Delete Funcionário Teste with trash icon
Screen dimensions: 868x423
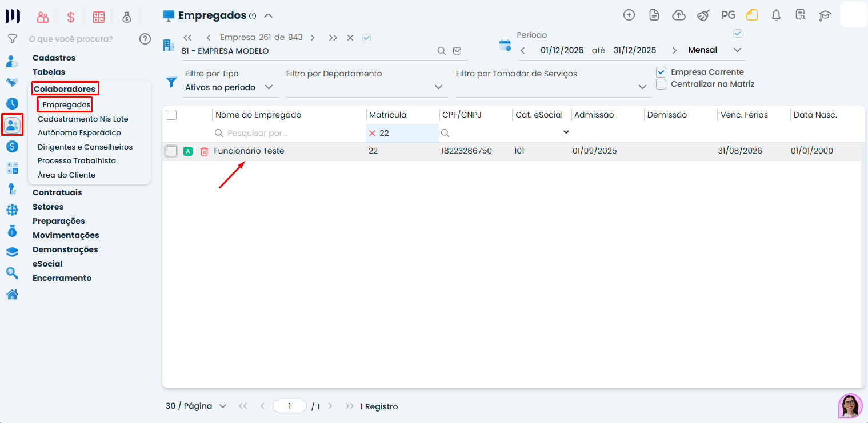(204, 151)
